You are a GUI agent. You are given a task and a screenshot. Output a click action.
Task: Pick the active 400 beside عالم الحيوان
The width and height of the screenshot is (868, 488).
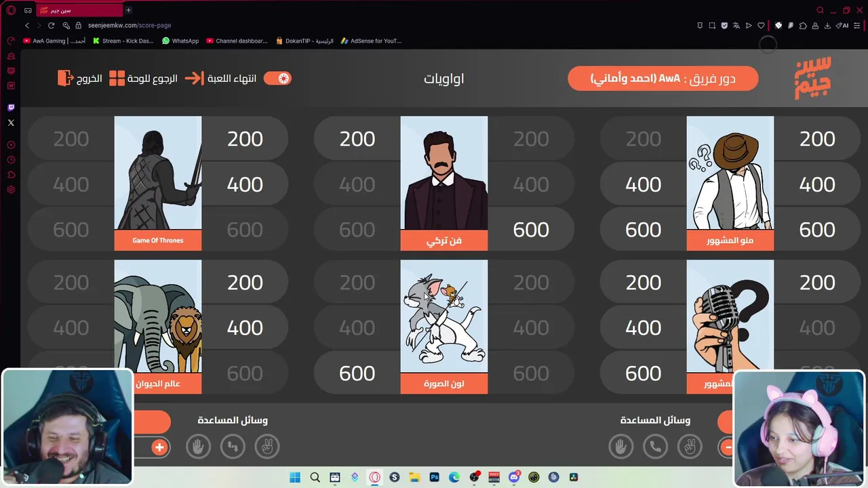pos(245,328)
